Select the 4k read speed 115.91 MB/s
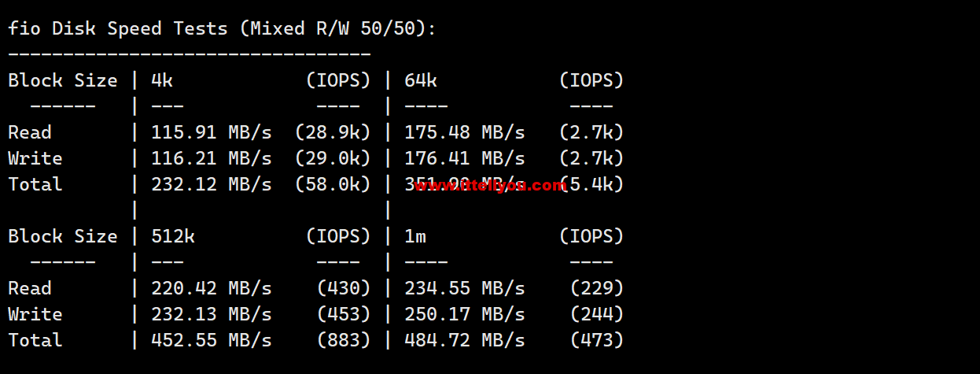 (212, 132)
